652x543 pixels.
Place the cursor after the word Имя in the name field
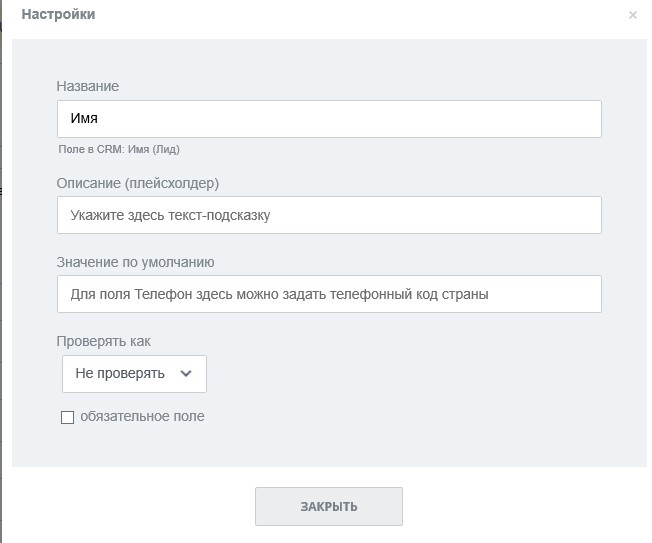point(99,118)
